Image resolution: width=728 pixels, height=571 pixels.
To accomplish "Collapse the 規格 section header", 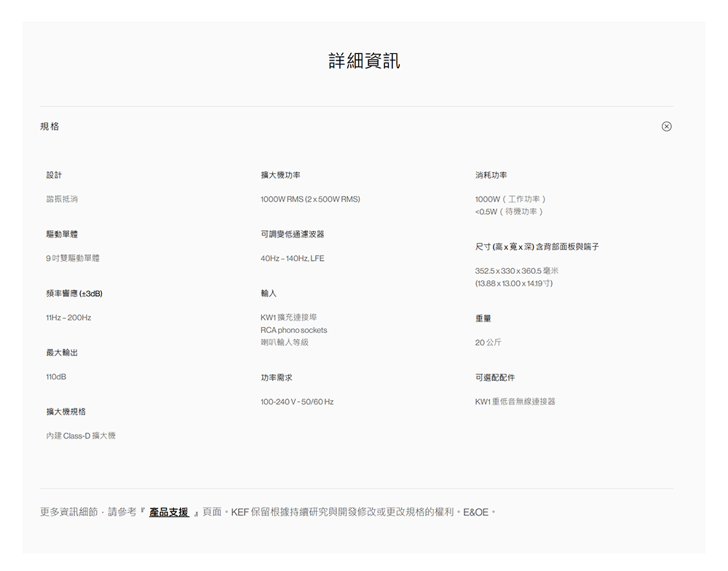I will pyautogui.click(x=50, y=127).
